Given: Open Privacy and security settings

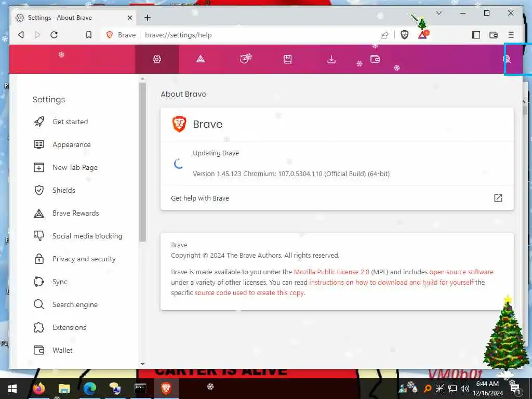Looking at the screenshot, I should coord(84,259).
